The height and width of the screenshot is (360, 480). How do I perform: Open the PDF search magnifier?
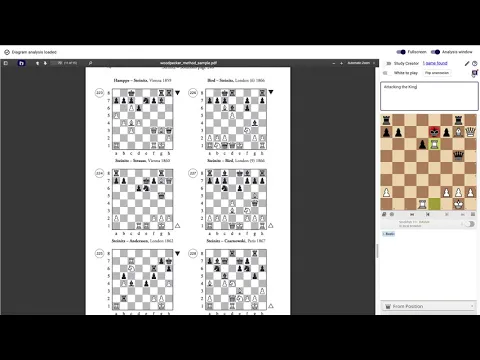[x=90, y=63]
